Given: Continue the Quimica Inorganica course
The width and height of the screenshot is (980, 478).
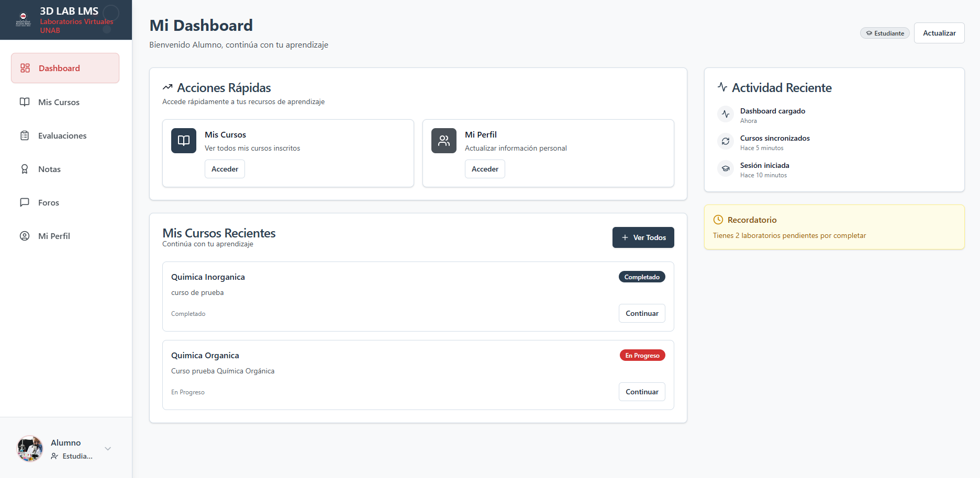Looking at the screenshot, I should (x=642, y=313).
